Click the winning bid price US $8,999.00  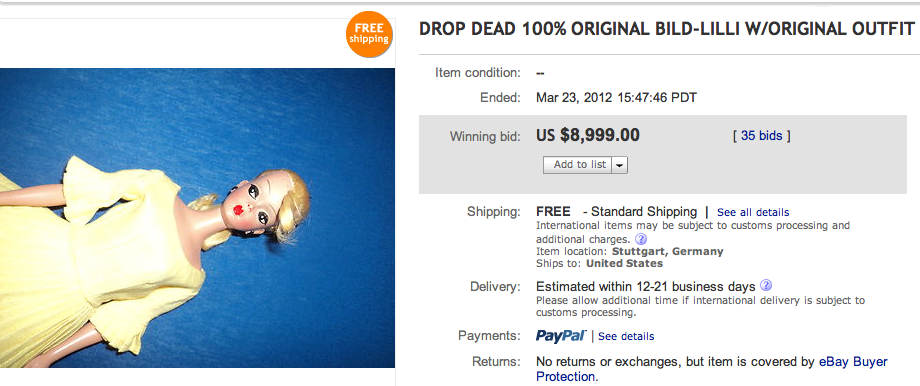coord(588,136)
